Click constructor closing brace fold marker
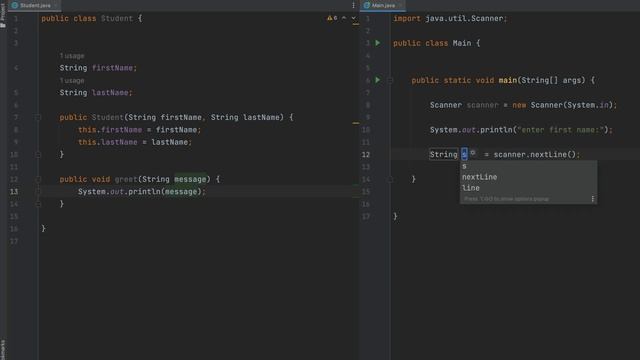Viewport: 640px width, 360px height. [x=38, y=155]
